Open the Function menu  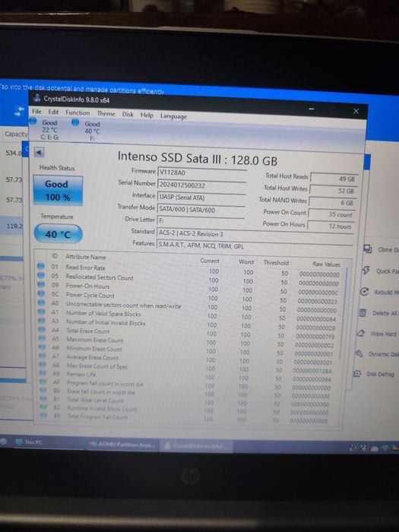point(78,112)
